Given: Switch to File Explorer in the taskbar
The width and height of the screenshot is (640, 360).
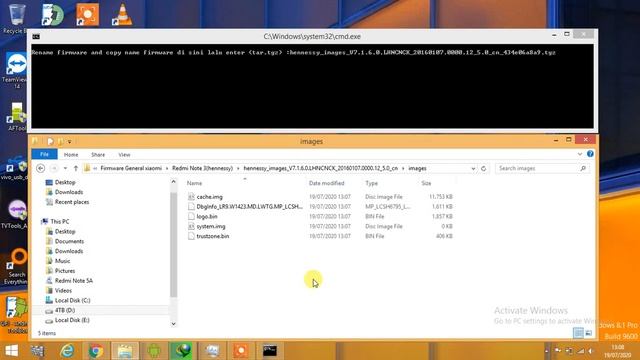Looking at the screenshot, I should click(125, 351).
